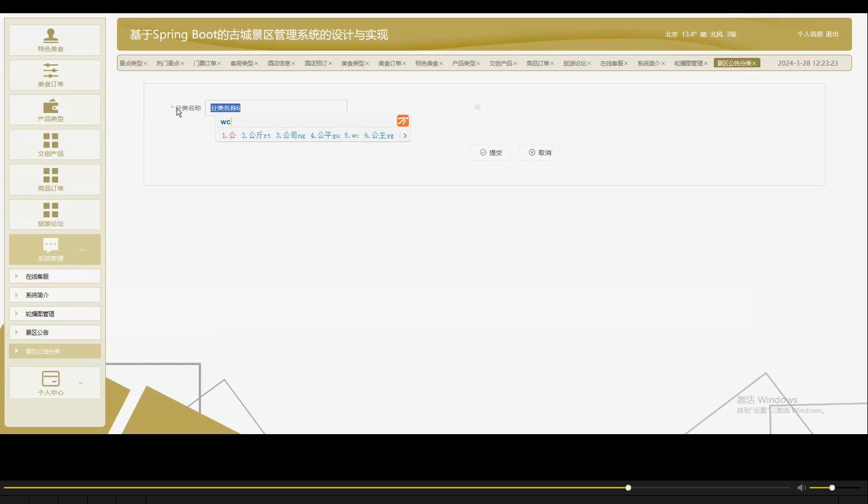Mute the video using the speaker icon
868x504 pixels.
(x=801, y=487)
